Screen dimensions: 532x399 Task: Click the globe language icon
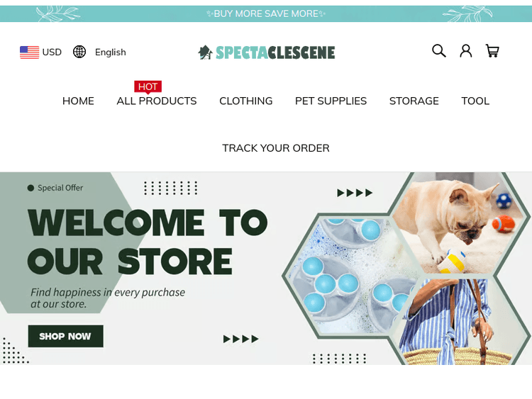tap(79, 52)
